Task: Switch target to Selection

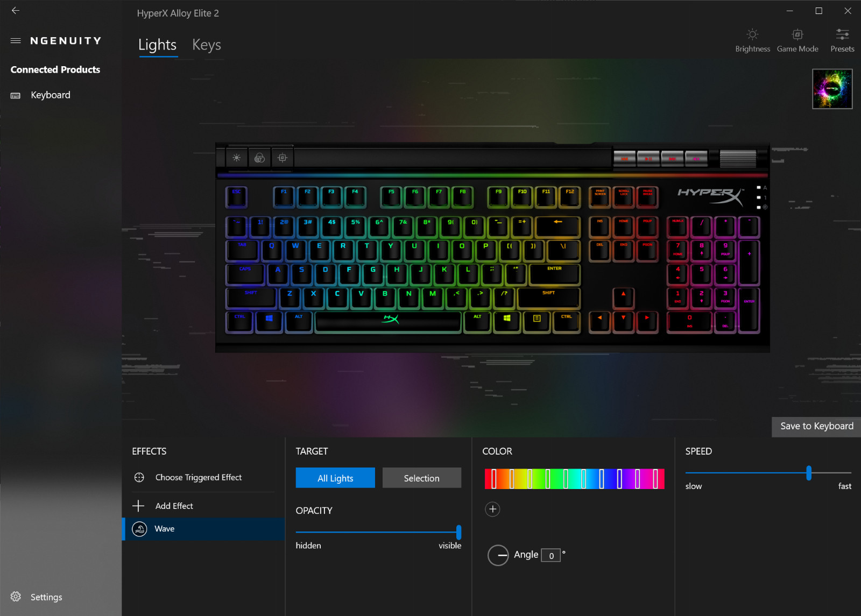Action: [x=422, y=478]
